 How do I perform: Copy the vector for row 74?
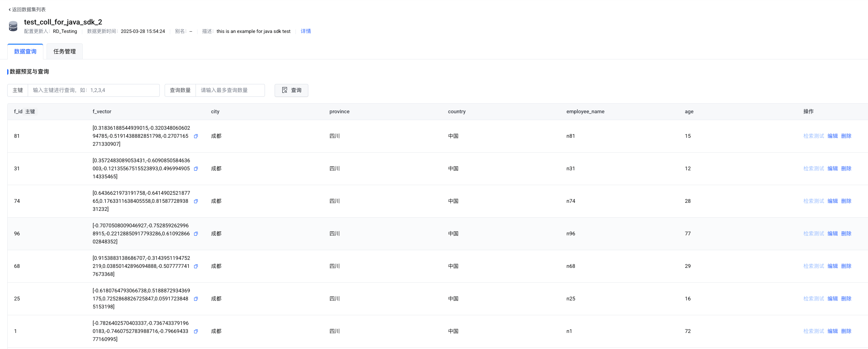[196, 201]
